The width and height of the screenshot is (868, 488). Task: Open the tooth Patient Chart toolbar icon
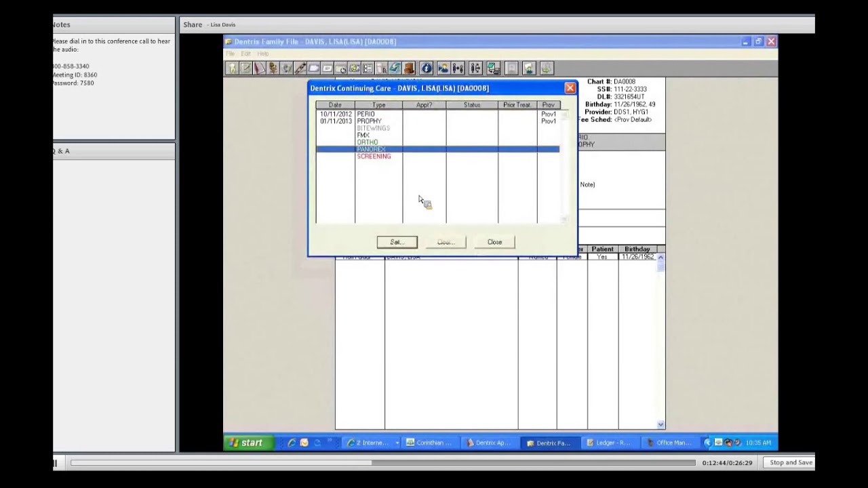[233, 68]
